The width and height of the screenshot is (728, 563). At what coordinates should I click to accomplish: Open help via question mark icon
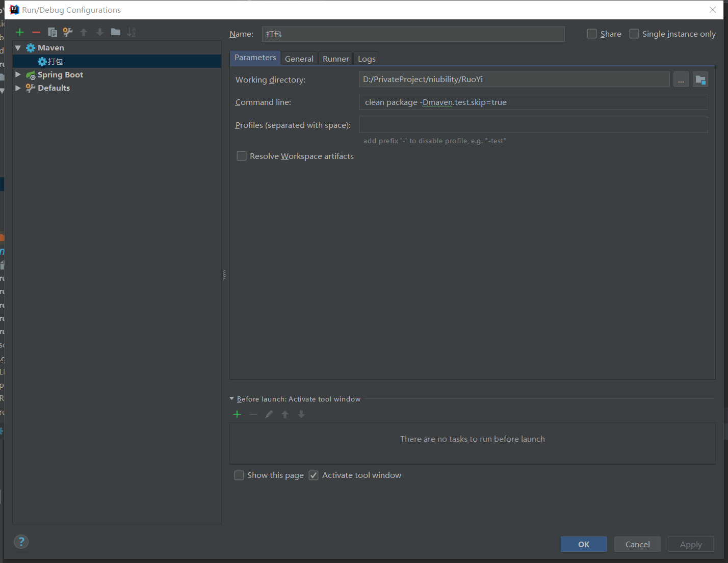[21, 542]
